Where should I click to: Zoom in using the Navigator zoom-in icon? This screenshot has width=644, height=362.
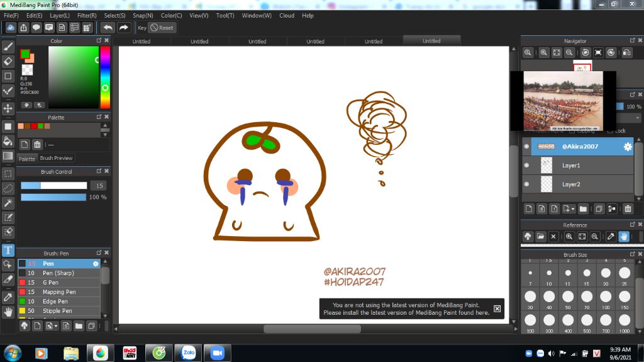click(544, 53)
